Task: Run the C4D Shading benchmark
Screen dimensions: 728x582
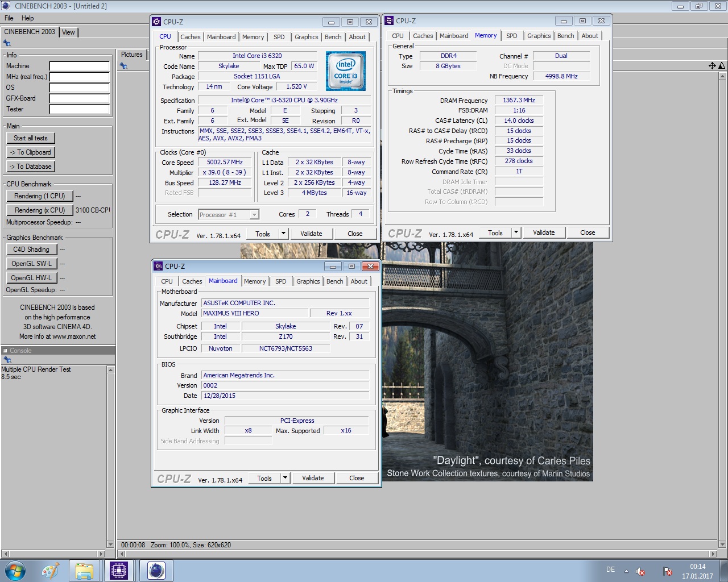Action: tap(31, 250)
